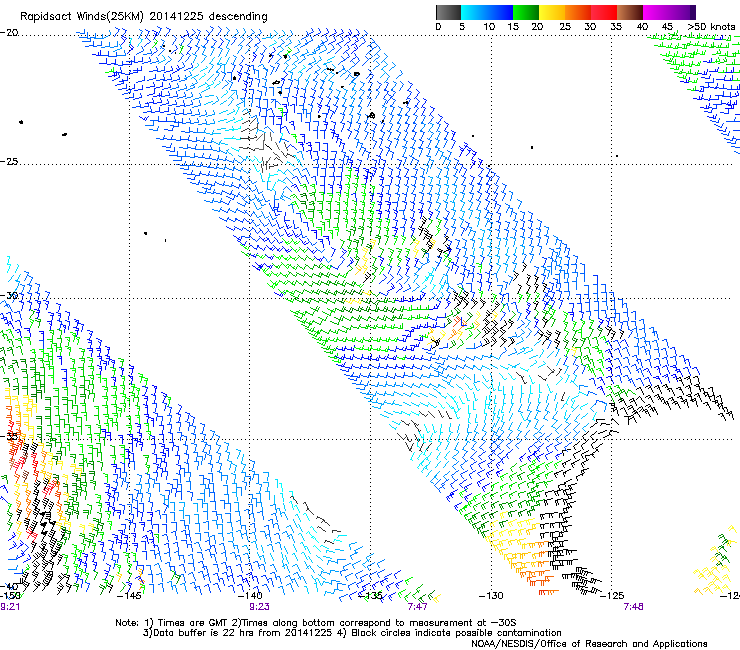Select the gray 0-5 knots legend swatch
Screen dimensions: 740x650
(448, 12)
